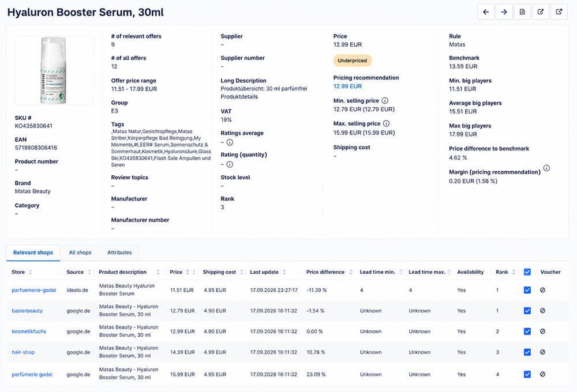Uncheck the kosmetikfuchs row checkbox

(527, 331)
